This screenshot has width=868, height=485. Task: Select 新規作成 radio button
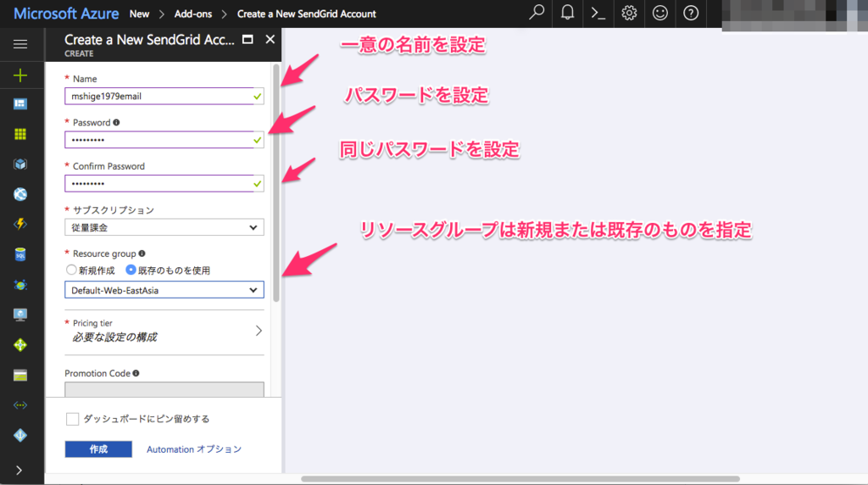coord(71,270)
